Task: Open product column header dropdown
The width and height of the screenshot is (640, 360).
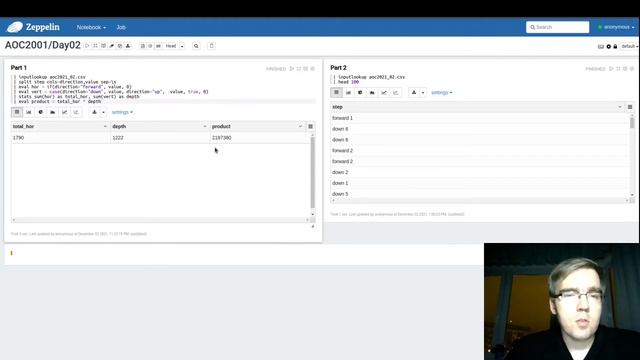Action: [300, 127]
